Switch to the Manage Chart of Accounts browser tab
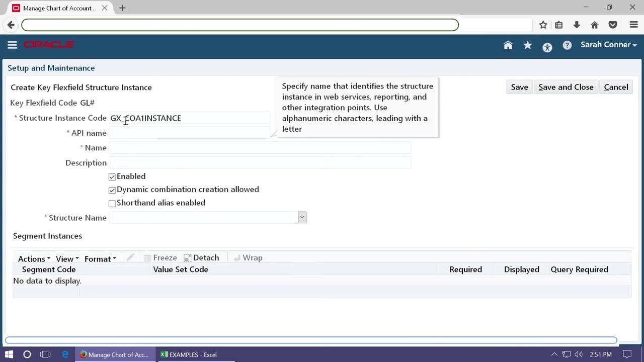Screen dimensions: 644x362 tap(59, 8)
